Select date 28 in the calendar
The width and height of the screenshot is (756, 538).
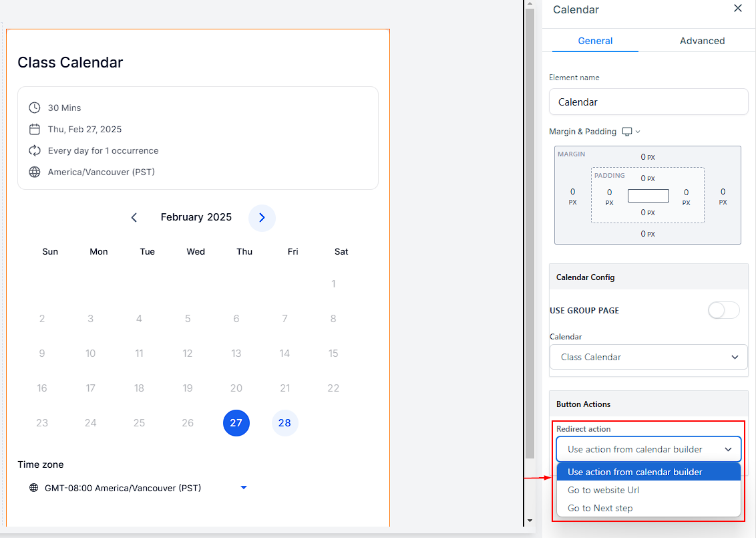click(x=285, y=423)
